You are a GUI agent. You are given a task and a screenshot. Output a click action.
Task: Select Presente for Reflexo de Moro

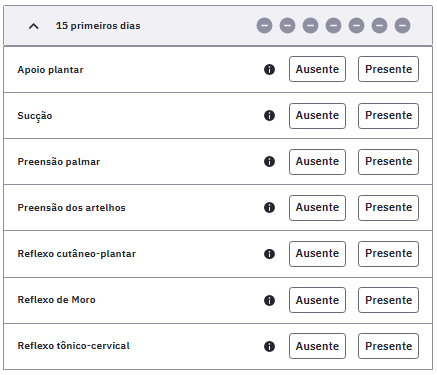[388, 300]
